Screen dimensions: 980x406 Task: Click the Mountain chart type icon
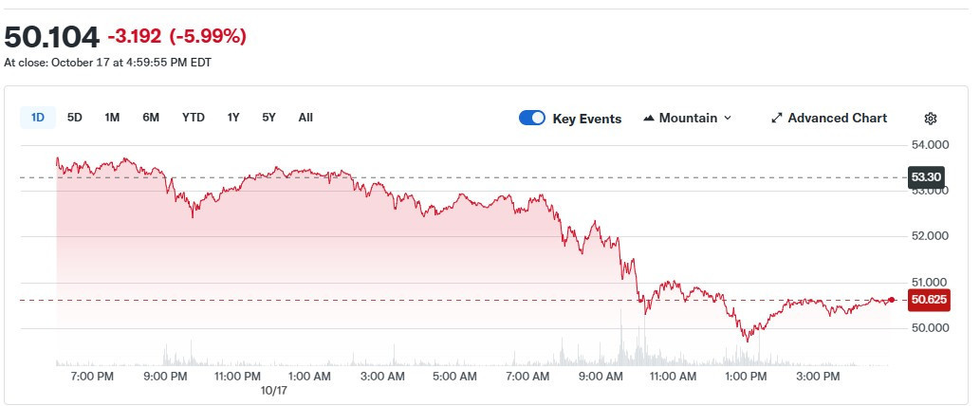[649, 119]
